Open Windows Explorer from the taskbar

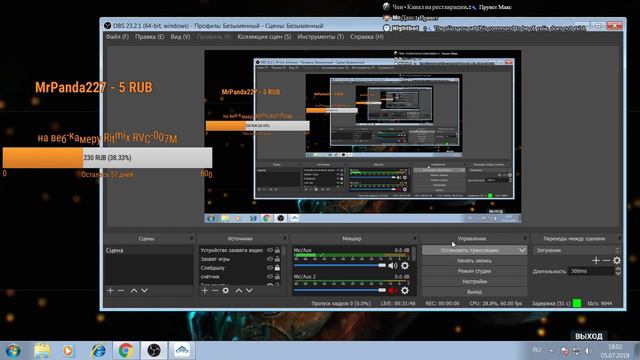[42, 351]
